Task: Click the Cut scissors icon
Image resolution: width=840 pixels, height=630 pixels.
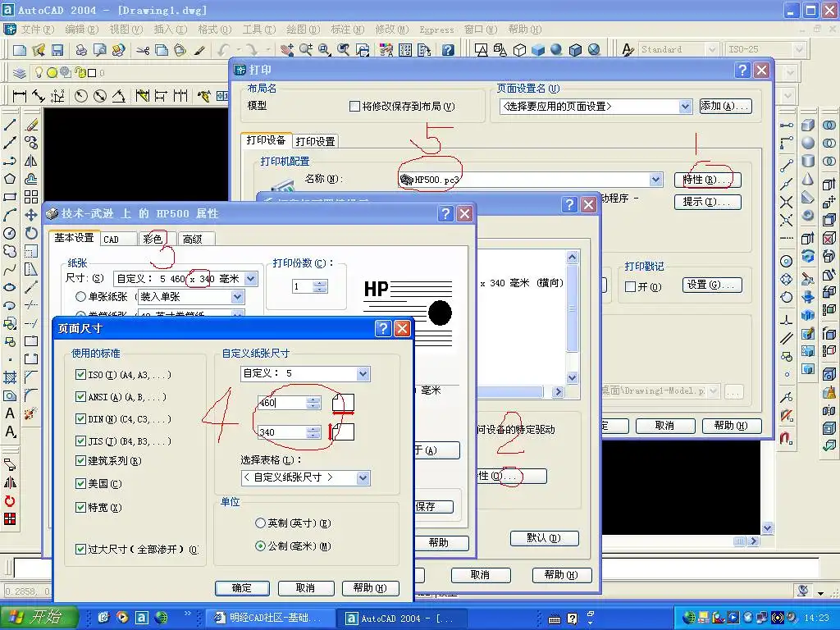Action: [143, 50]
